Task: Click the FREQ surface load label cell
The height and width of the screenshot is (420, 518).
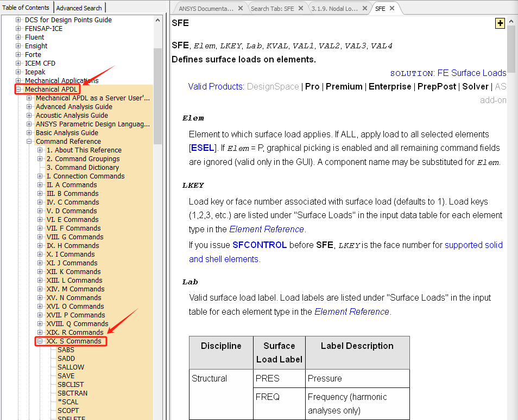Action: pyautogui.click(x=280, y=404)
